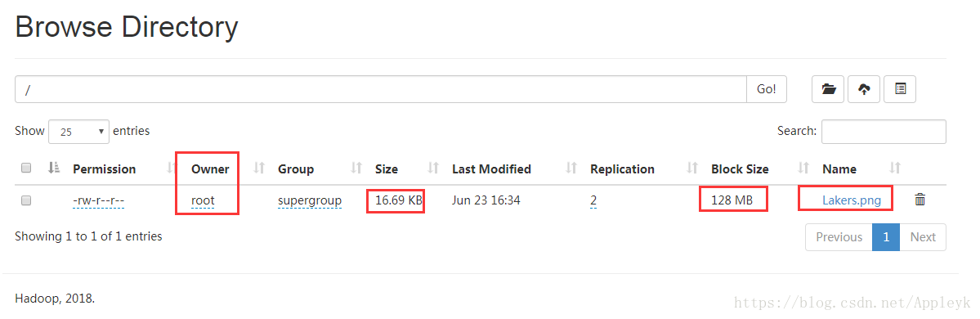Click the -rw-r--r-- permission link
The height and width of the screenshot is (319, 980).
pos(98,200)
